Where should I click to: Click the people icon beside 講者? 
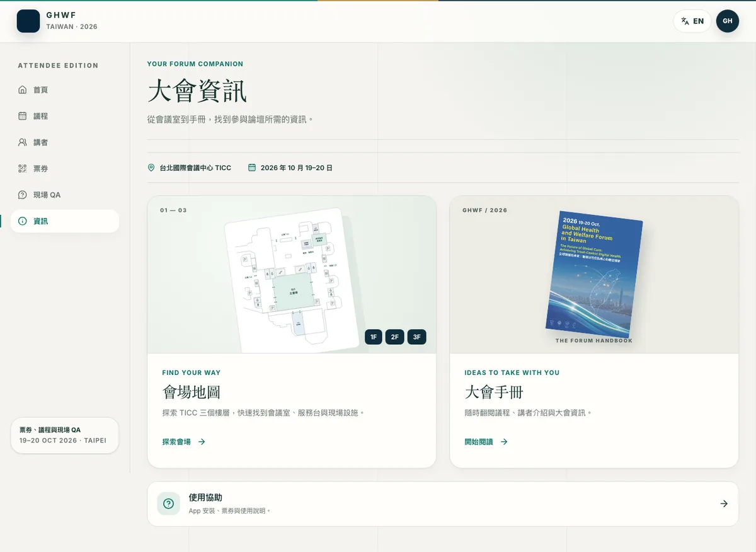click(23, 142)
